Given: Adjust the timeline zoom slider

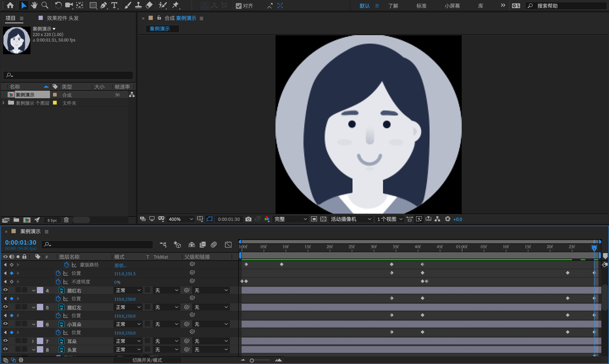Looking at the screenshot, I should pos(252,360).
